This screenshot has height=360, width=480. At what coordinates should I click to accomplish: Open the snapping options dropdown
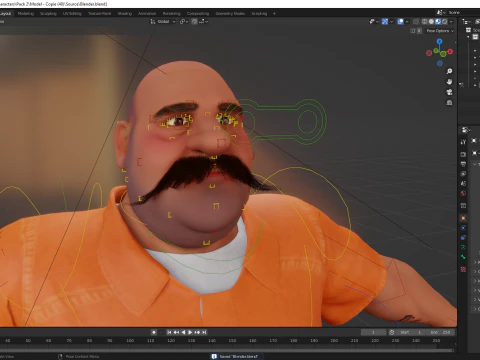pos(204,22)
